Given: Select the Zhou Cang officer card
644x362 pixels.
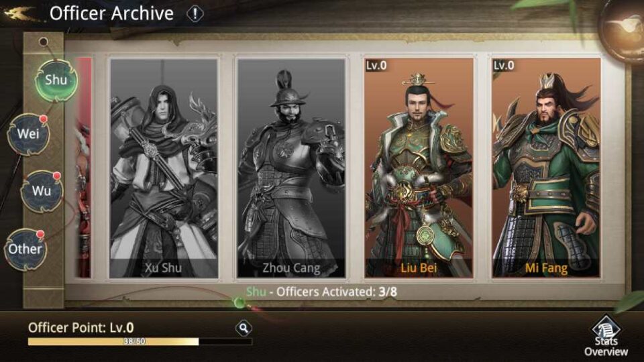Looking at the screenshot, I should (291, 168).
